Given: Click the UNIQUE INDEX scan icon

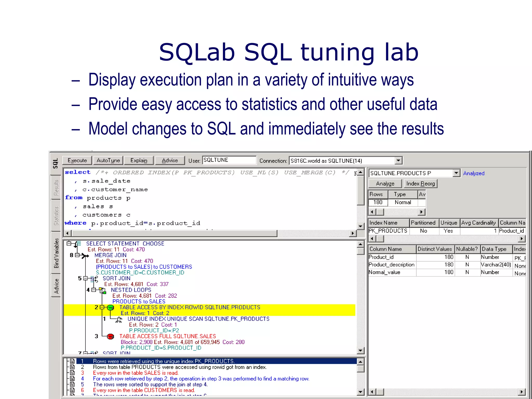Looking at the screenshot, I should (x=119, y=319).
